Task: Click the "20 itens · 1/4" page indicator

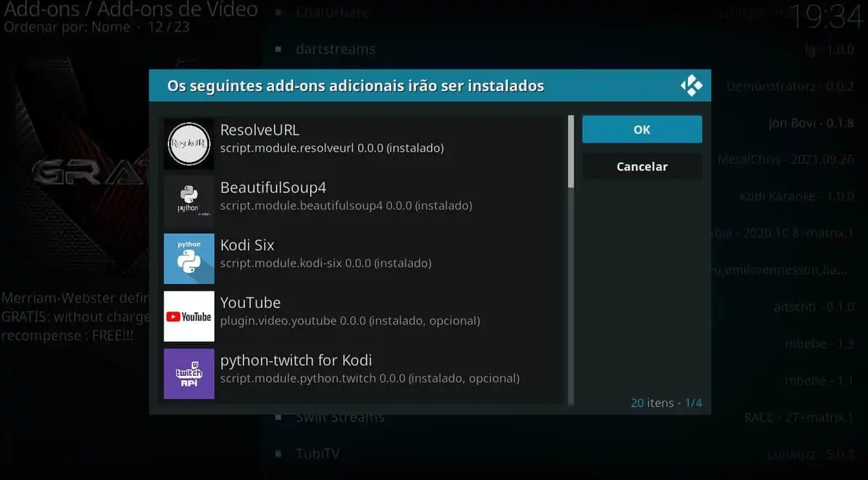Action: pos(666,403)
